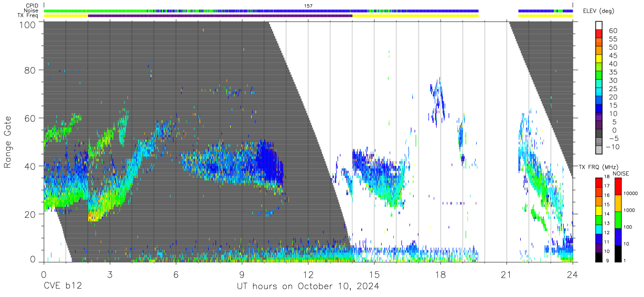
Task: Select the 'TX Freq' row label
Action: tap(28, 16)
